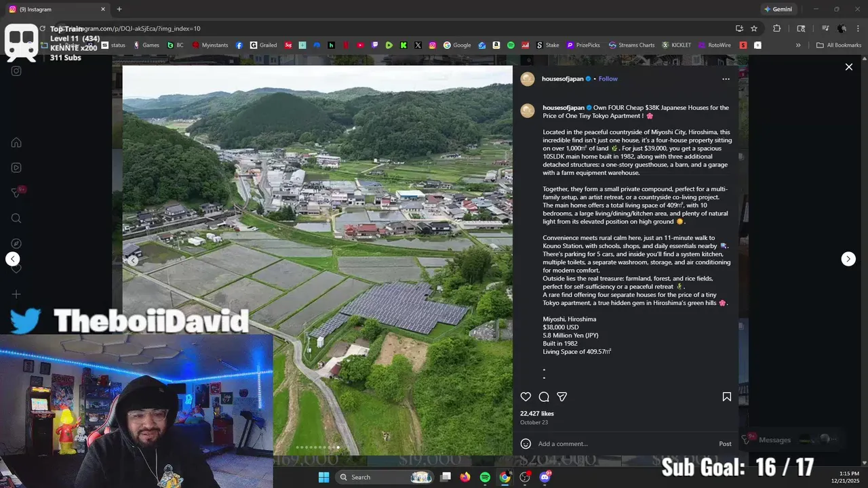This screenshot has width=868, height=488.
Task: Click the Windows taskbar Search box
Action: (x=385, y=477)
